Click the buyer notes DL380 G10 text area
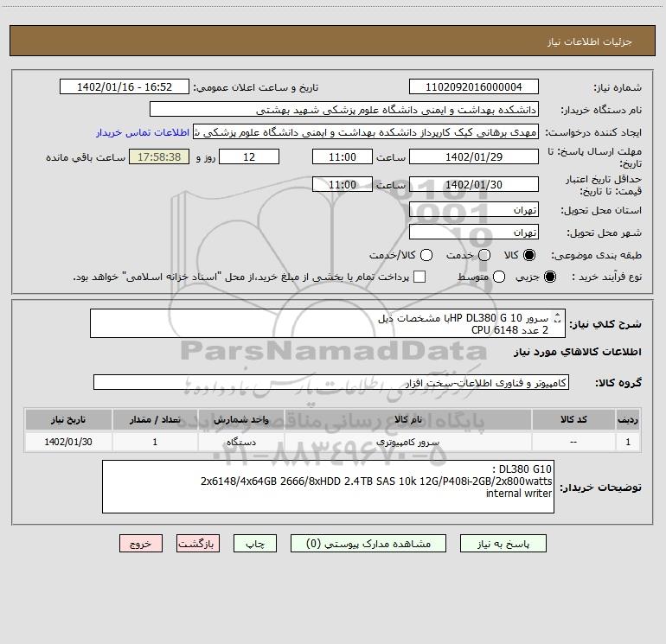666x644 pixels. pos(328,487)
